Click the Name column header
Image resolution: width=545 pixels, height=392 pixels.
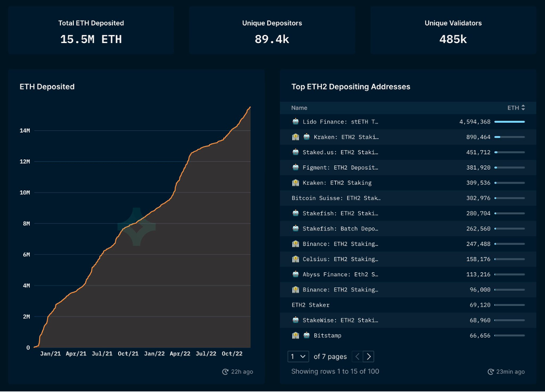tap(299, 108)
